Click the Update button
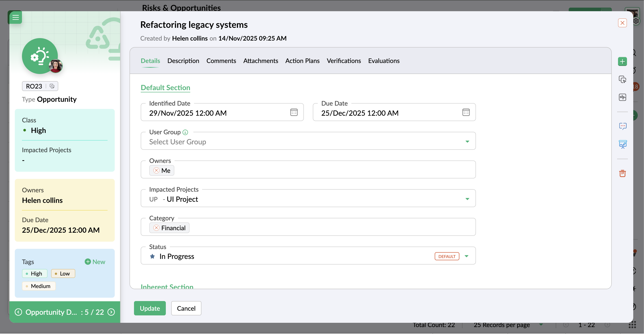 pyautogui.click(x=149, y=308)
